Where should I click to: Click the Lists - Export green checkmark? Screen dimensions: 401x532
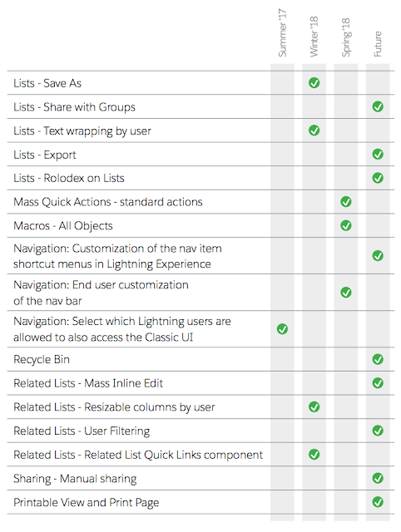pyautogui.click(x=378, y=154)
